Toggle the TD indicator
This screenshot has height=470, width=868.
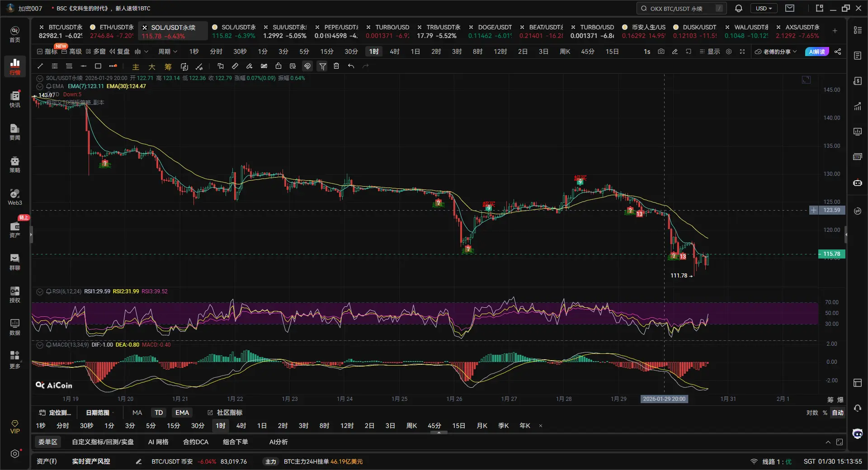tap(159, 413)
